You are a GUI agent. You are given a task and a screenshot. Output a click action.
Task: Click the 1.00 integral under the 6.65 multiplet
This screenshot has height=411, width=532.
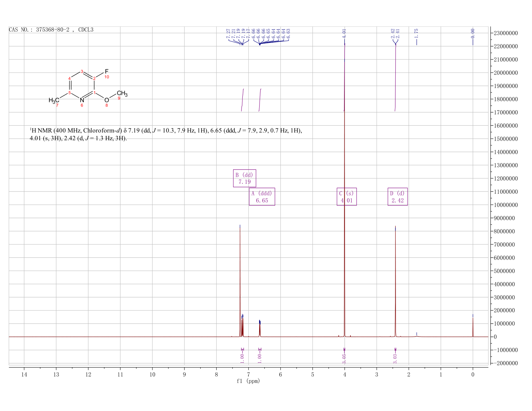(260, 358)
